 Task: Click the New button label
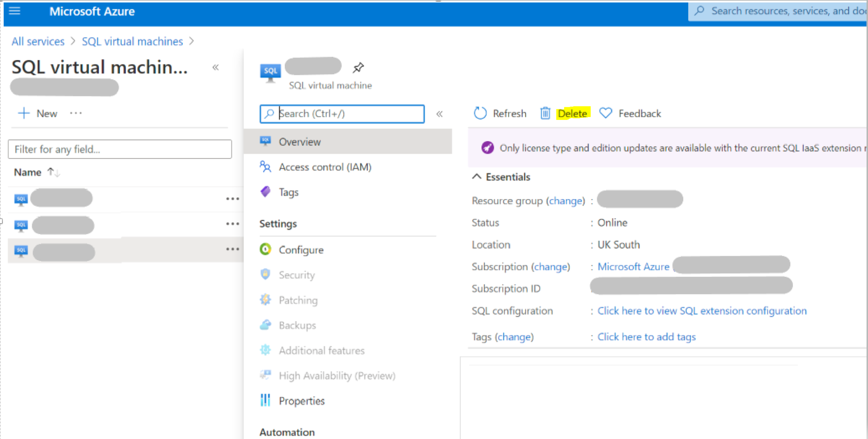[x=47, y=114]
